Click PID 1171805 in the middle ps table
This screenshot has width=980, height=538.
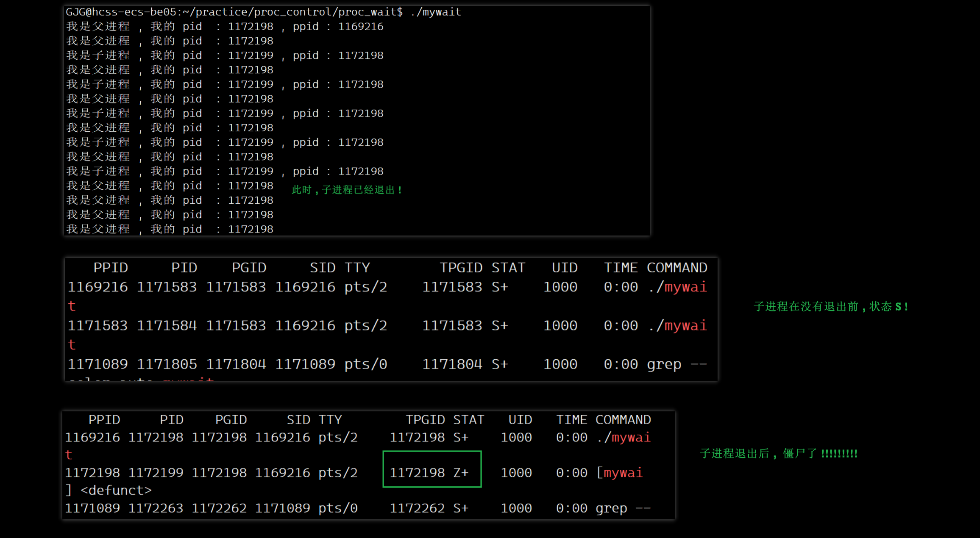(x=167, y=364)
